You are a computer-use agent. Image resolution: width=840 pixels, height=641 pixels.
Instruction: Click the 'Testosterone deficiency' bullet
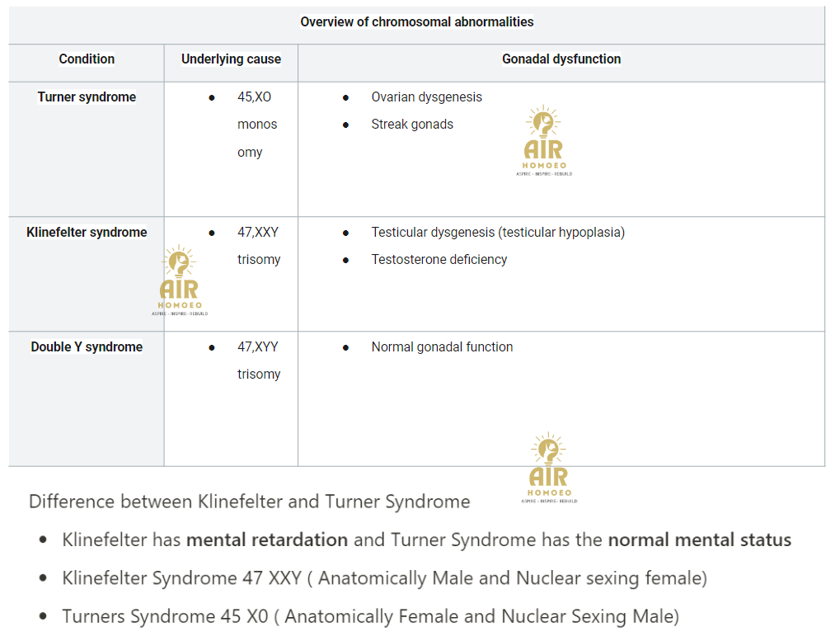point(439,259)
